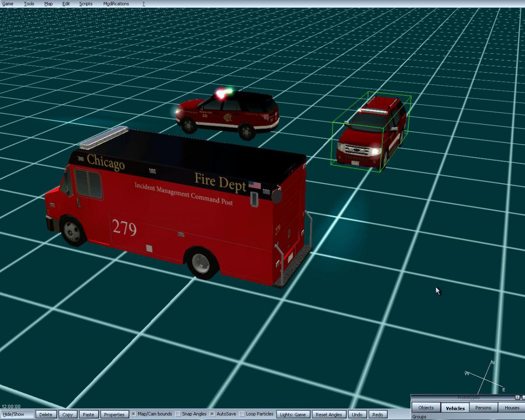Open the Game menu
This screenshot has height=420, width=525.
(x=8, y=4)
